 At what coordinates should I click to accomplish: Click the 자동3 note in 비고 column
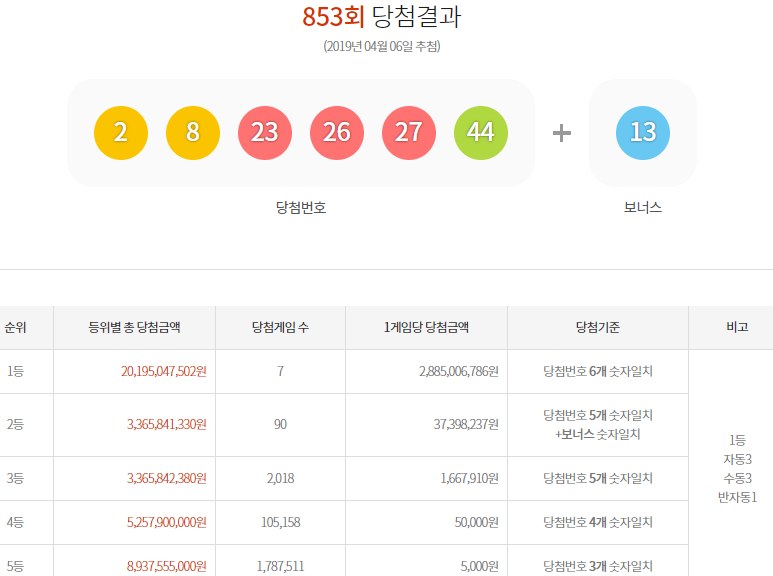point(738,460)
